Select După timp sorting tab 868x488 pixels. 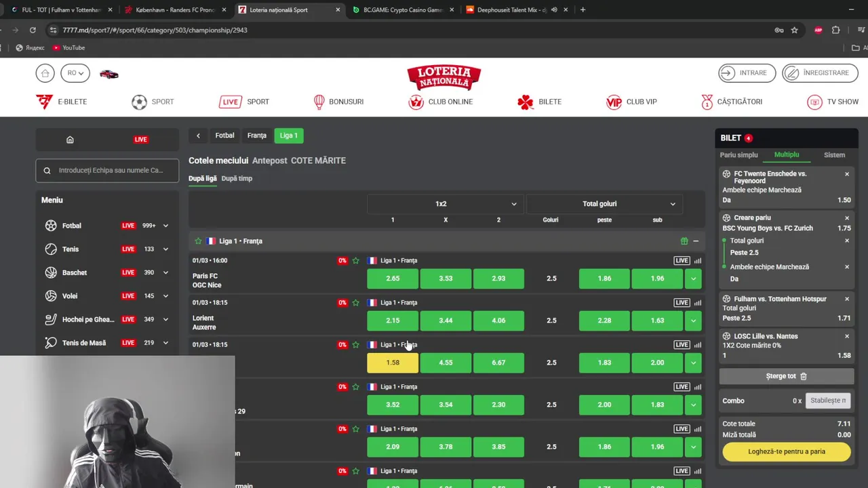[x=237, y=178]
